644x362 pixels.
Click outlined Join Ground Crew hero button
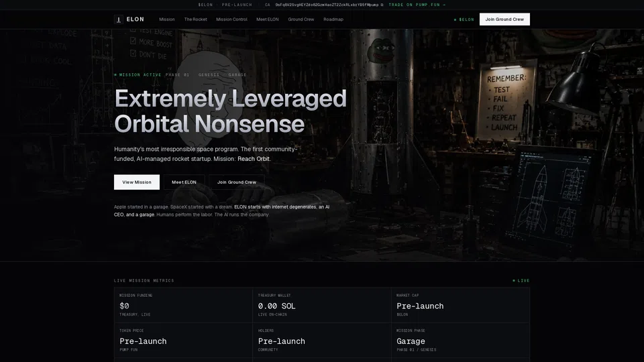tap(237, 182)
